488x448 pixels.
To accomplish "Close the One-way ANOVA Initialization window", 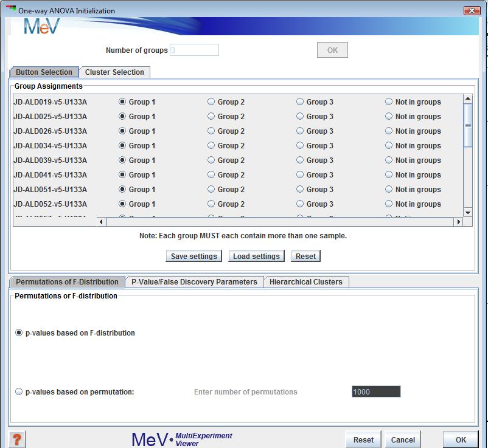I will (x=472, y=10).
